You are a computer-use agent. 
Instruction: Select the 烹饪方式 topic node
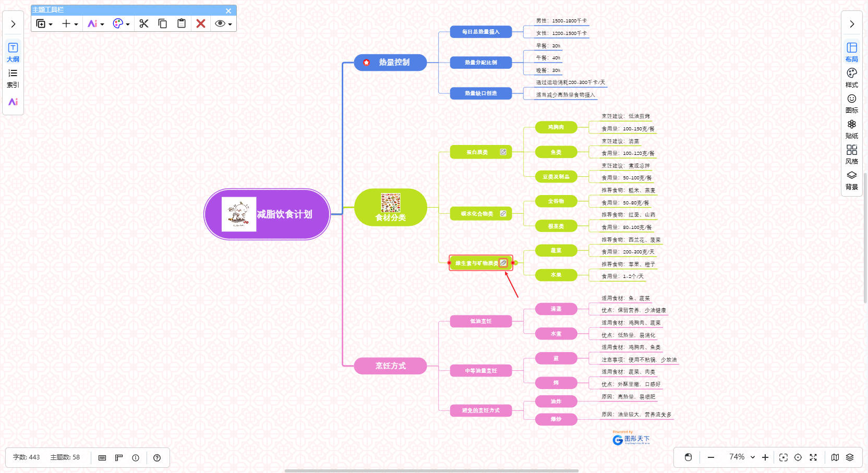pos(390,366)
